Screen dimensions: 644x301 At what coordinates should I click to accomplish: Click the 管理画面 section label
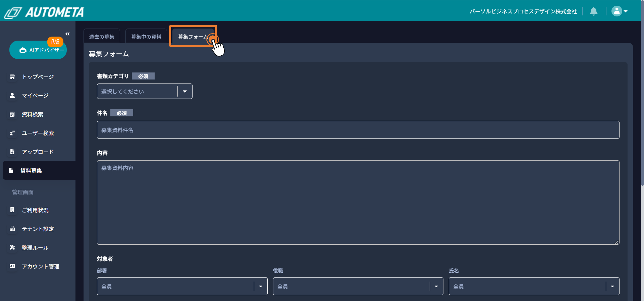(23, 192)
